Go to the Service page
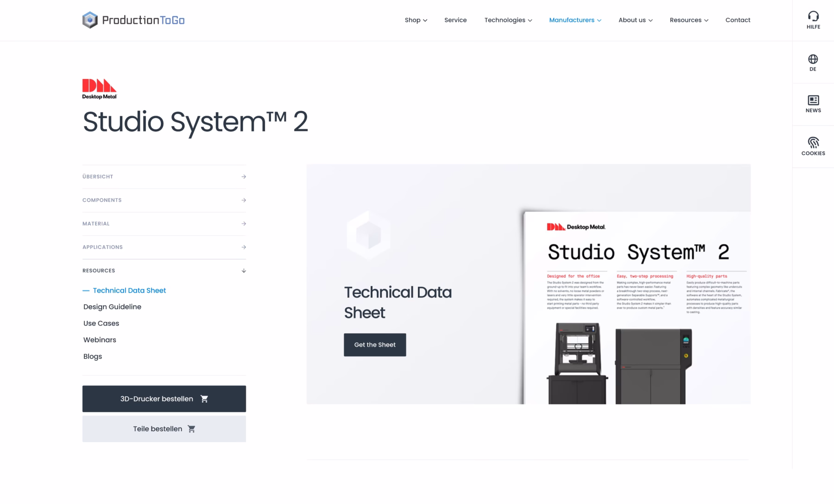Image resolution: width=834 pixels, height=504 pixels. coord(455,20)
